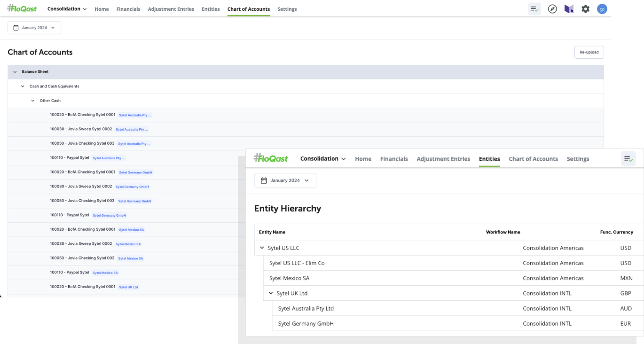Open Settings tab in the Entities window
Viewport: 644px width, 344px height.
(578, 159)
